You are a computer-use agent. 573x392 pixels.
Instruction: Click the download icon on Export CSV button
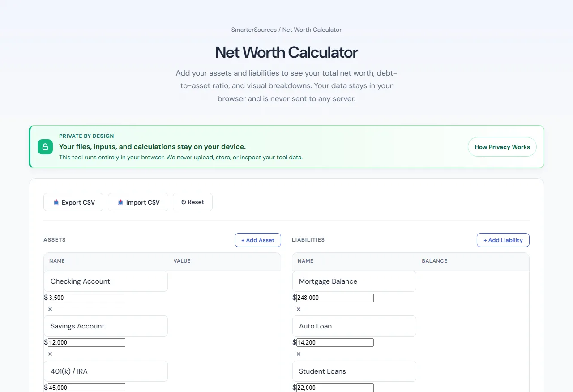tap(56, 202)
